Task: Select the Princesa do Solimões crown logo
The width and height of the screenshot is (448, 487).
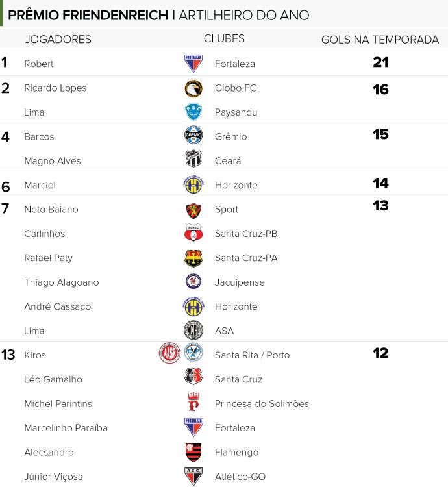Action: pyautogui.click(x=193, y=401)
